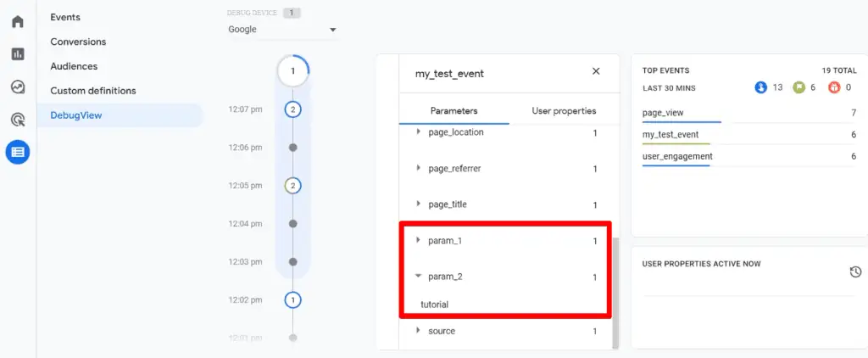Click the parameters panel scrollbar
868x358 pixels.
click(x=615, y=292)
